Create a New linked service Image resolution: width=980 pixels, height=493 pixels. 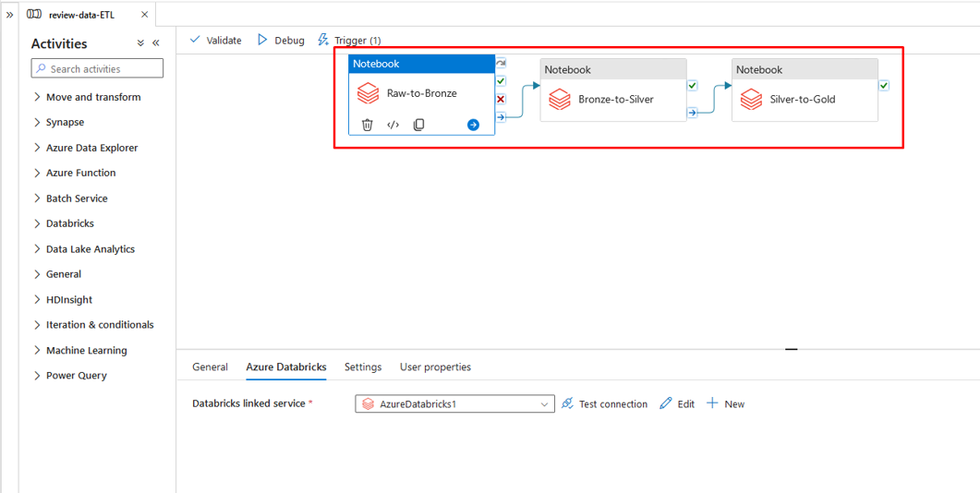726,403
